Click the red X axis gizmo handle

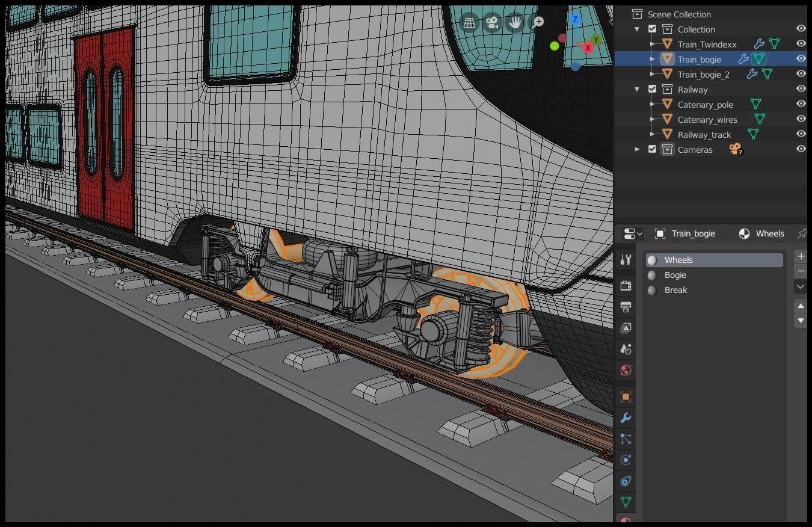tap(588, 48)
